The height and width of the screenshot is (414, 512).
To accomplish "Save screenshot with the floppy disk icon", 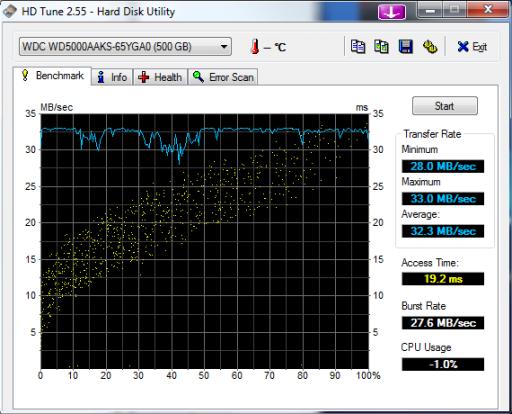I will pos(406,47).
